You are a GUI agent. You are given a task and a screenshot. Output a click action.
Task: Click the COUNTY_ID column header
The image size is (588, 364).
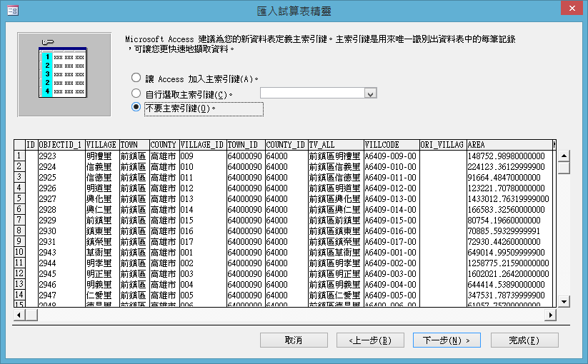point(286,145)
